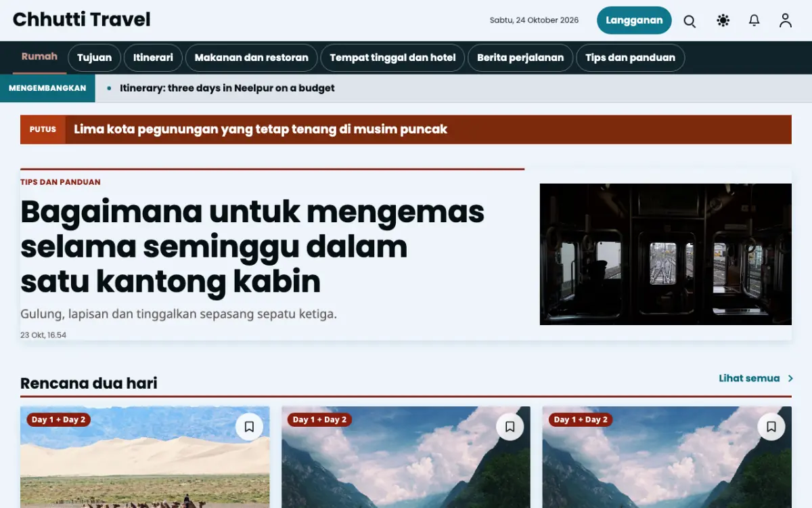Click the Rencana dua hari section heading
The height and width of the screenshot is (508, 812).
click(89, 383)
